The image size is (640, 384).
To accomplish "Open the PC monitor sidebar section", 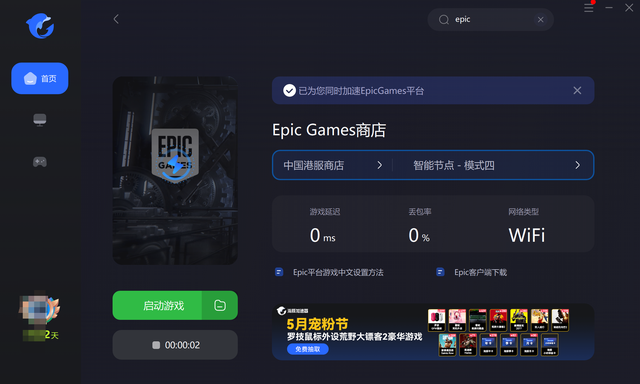I will click(40, 120).
